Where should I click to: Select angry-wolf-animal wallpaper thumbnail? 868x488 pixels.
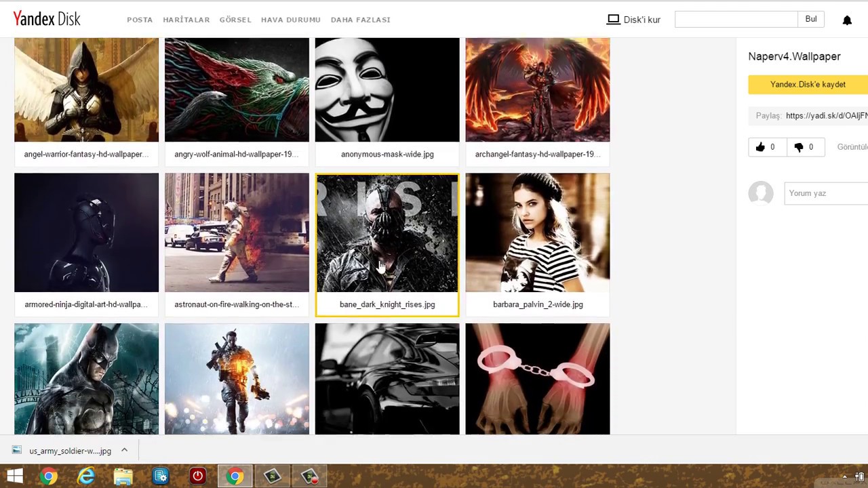[237, 89]
